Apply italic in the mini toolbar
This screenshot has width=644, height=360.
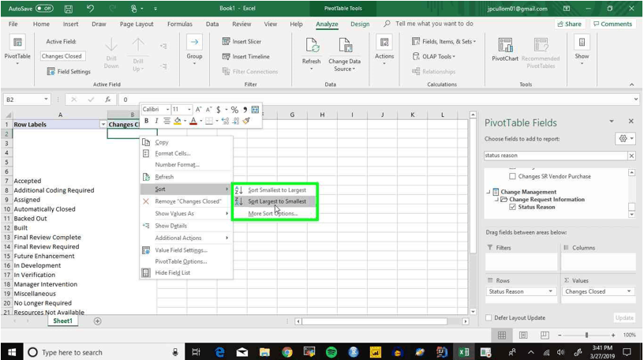[x=156, y=121]
